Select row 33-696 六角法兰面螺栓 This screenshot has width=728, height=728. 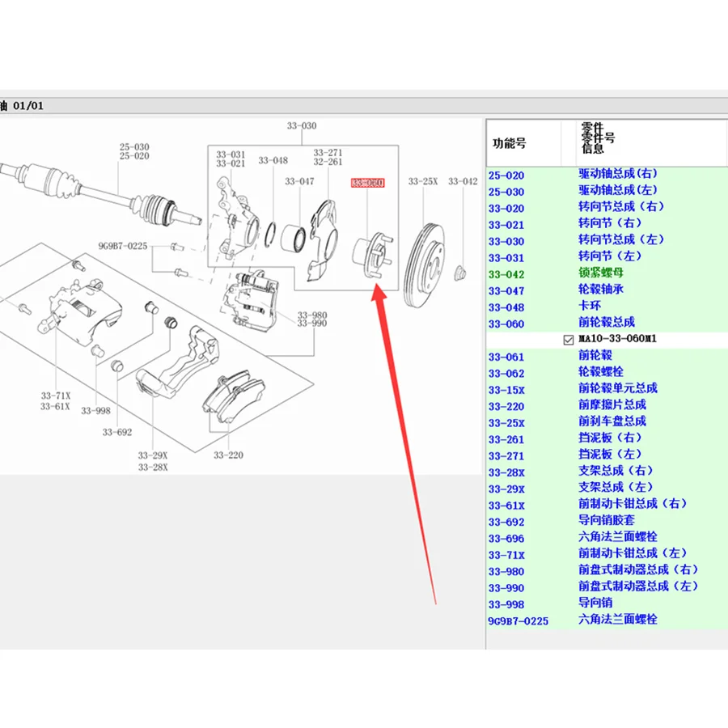607,538
